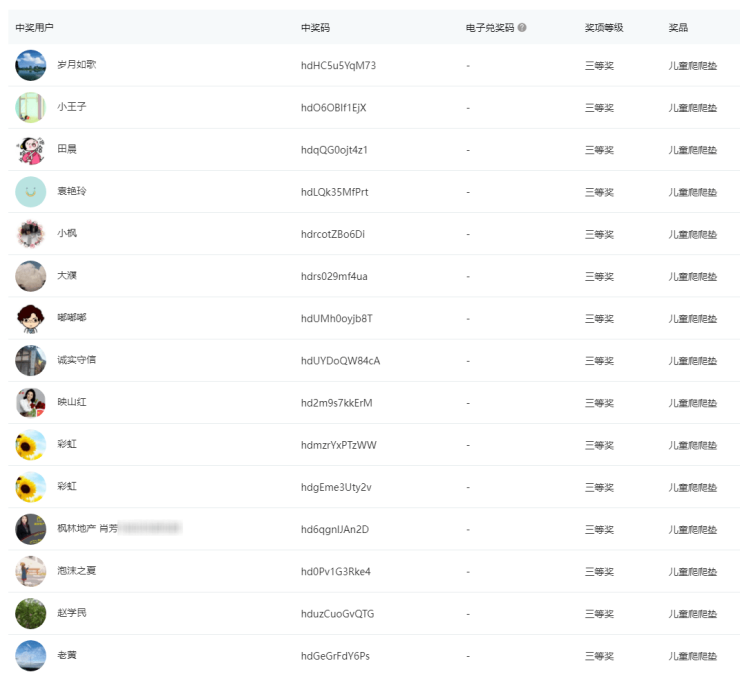Click 儿童爬爬垫 in the 小枫 row
This screenshot has height=681, width=740.
click(692, 235)
